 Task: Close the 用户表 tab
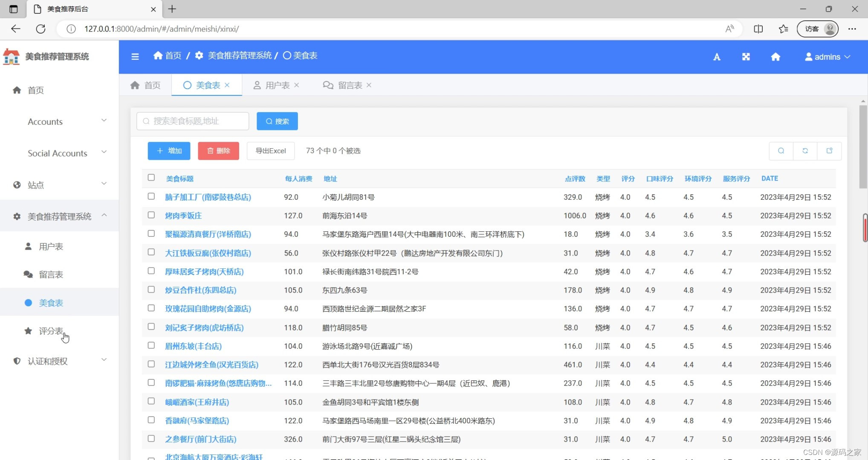pos(297,85)
